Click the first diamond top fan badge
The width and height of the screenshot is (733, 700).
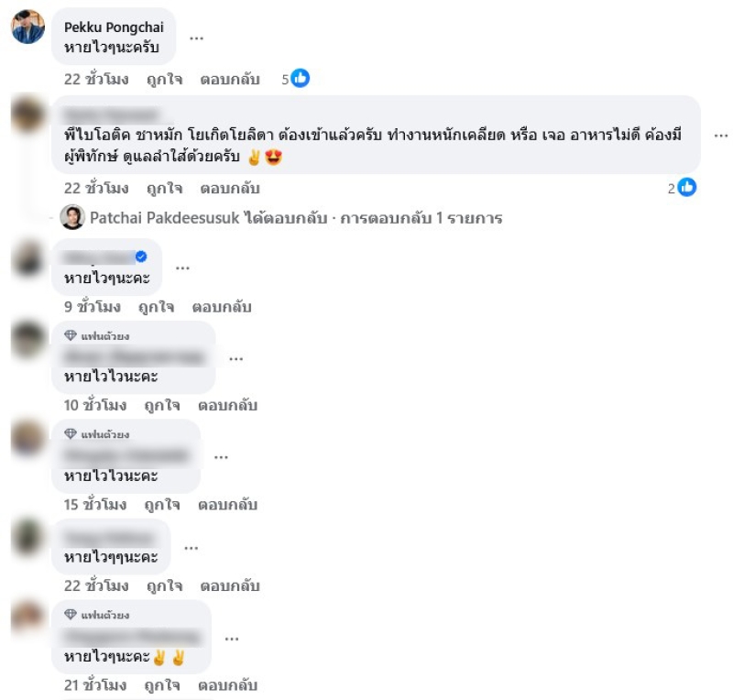71,335
